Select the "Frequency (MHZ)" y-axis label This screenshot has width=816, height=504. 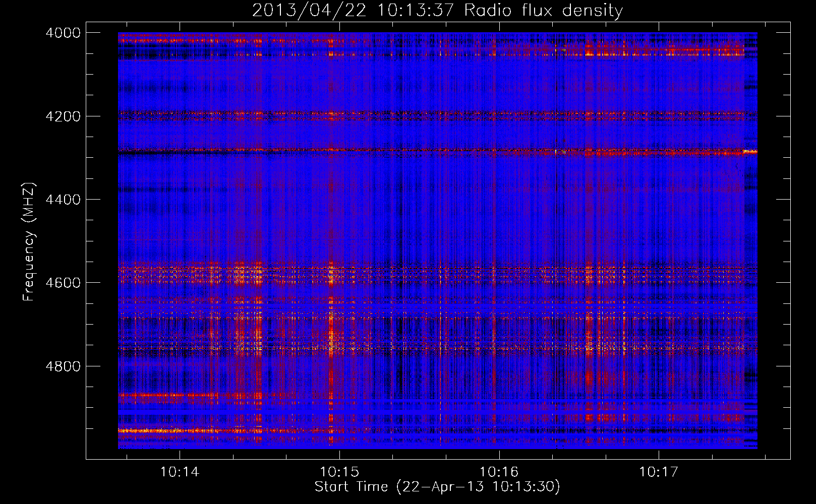(x=29, y=242)
